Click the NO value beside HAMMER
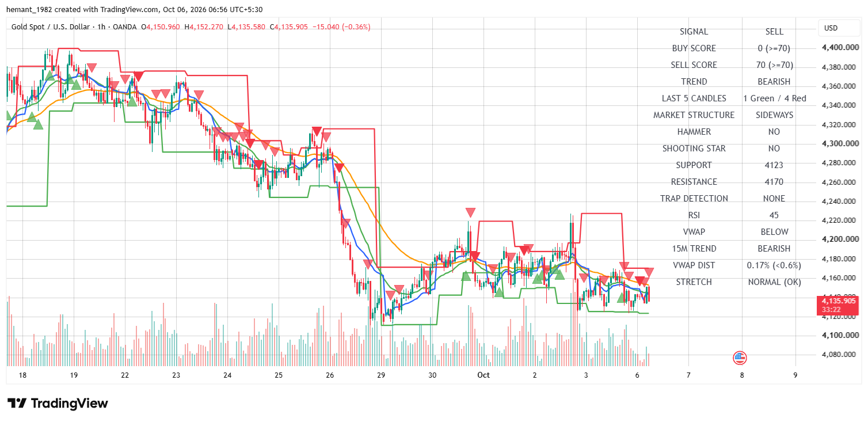 pos(774,132)
